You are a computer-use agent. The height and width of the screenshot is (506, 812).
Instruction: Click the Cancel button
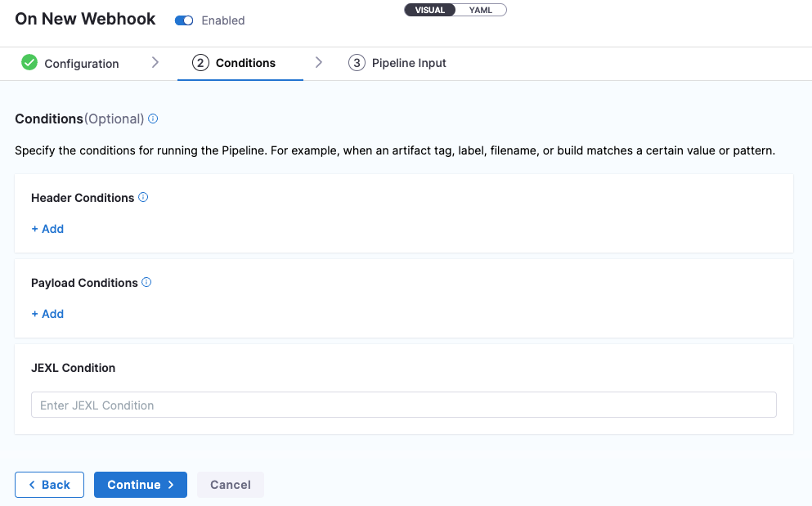point(230,485)
